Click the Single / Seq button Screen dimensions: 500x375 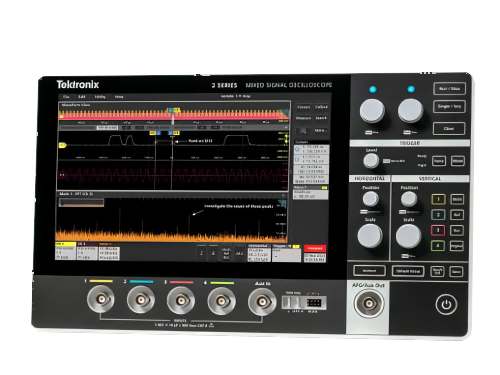[449, 107]
